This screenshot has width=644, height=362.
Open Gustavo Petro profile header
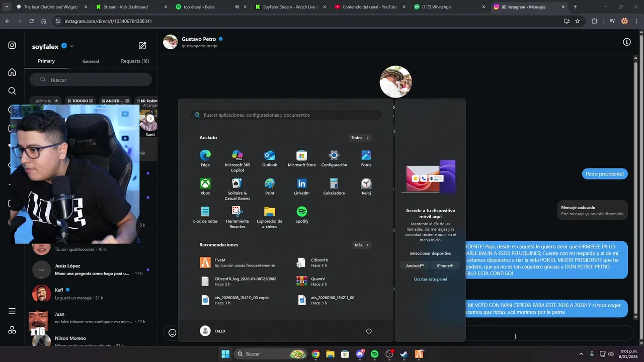[193, 42]
